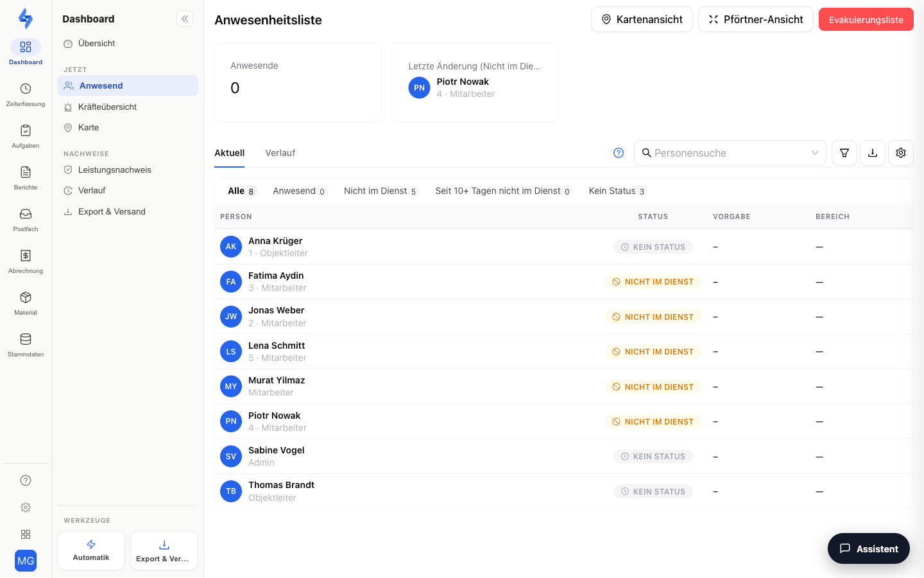This screenshot has height=578, width=924.
Task: Click the filter funnel icon
Action: pyautogui.click(x=844, y=153)
